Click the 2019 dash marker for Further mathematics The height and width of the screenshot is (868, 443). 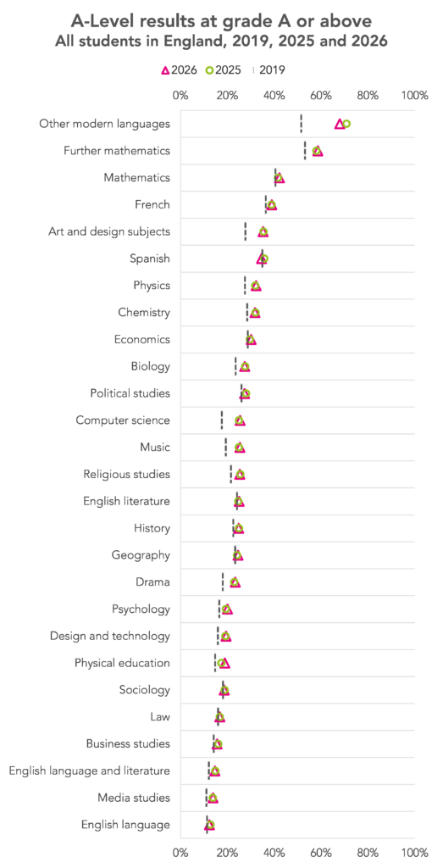click(305, 151)
